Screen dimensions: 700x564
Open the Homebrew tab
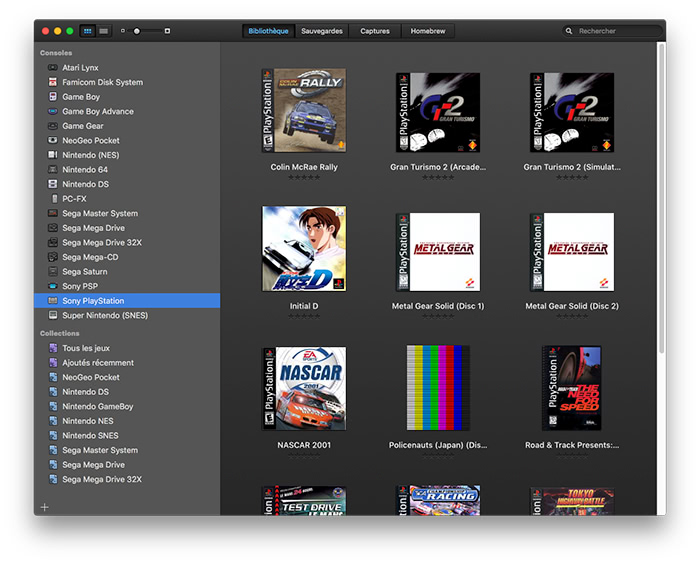pos(428,31)
